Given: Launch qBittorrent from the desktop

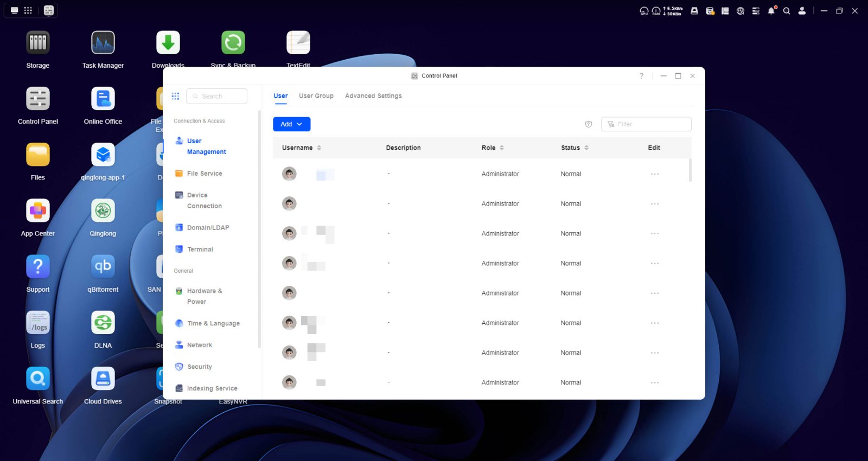Looking at the screenshot, I should 103,266.
